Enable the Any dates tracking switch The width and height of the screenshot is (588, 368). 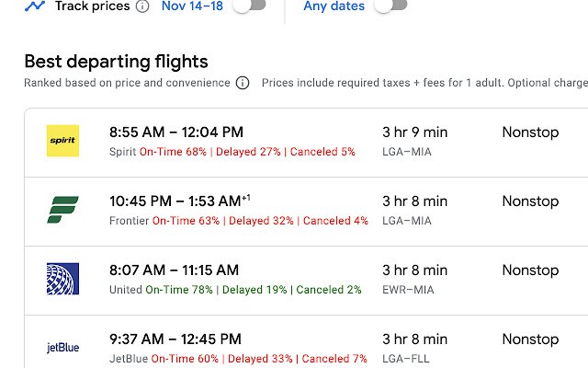(x=390, y=6)
